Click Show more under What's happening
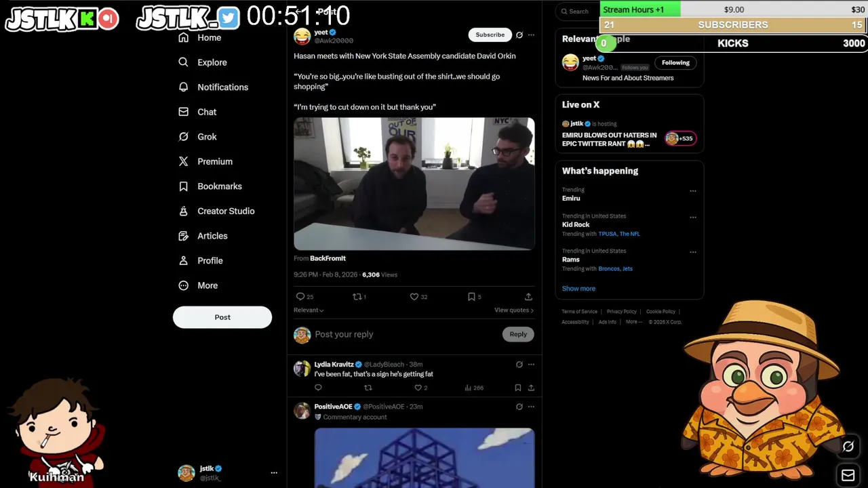 pos(578,289)
